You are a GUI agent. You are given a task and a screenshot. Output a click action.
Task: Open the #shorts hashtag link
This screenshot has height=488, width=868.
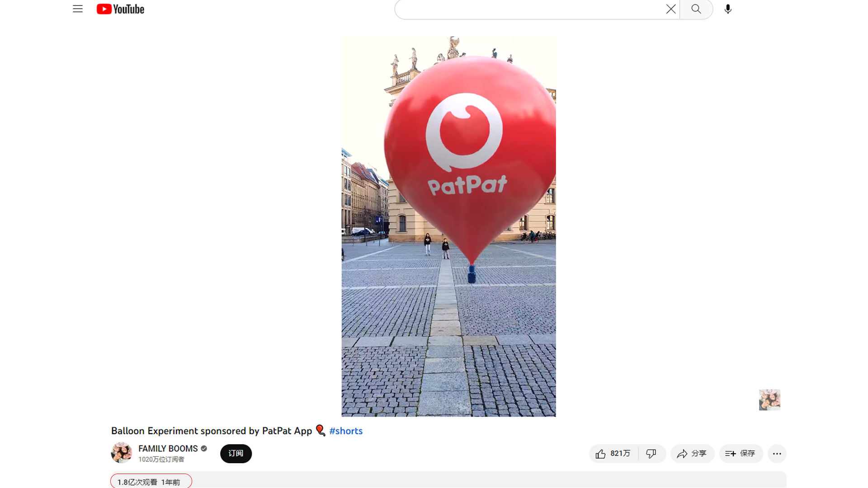pyautogui.click(x=346, y=431)
